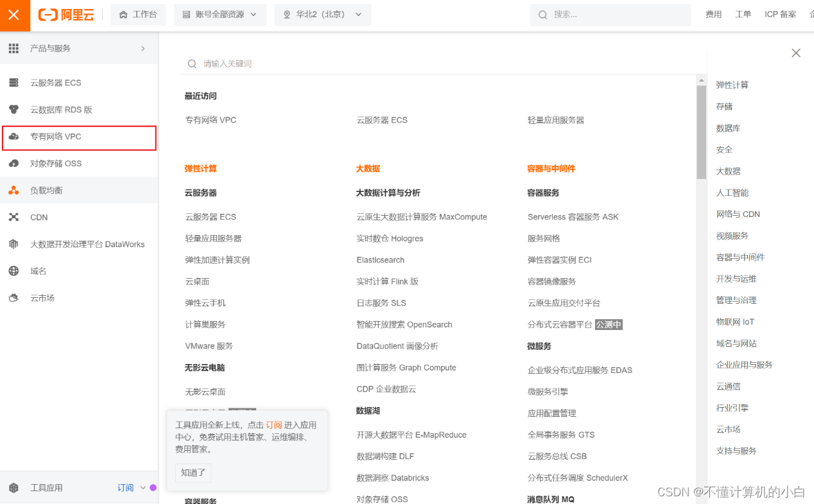Screen dimensions: 814x504
Task: Jump to the 容器与中间件 category
Action: [740, 257]
